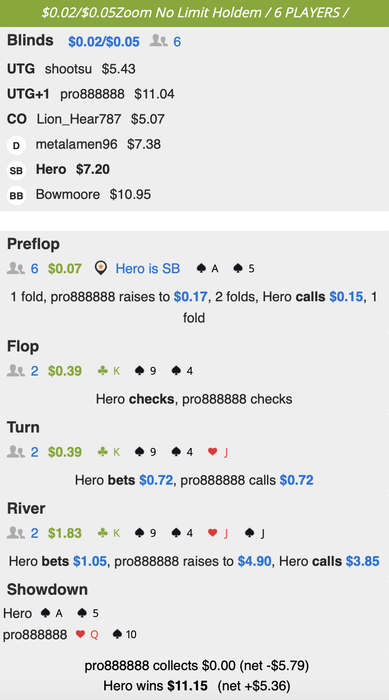Click the raises to $0.17 amount

pos(191,297)
